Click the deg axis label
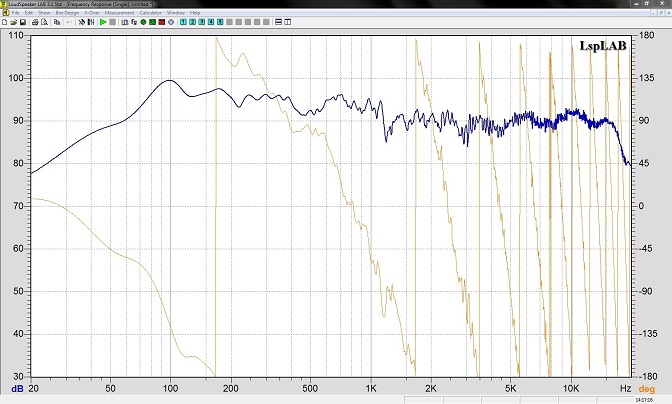This screenshot has height=404, width=672. tap(647, 389)
